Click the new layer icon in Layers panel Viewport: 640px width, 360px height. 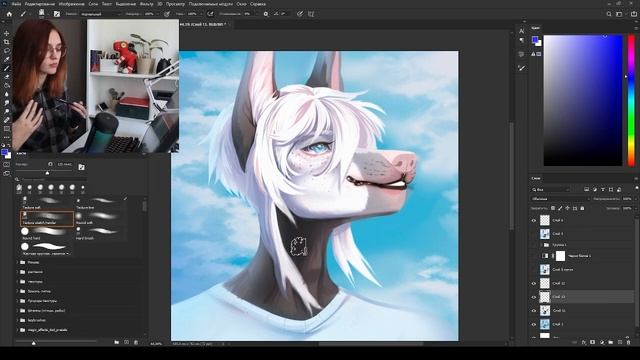coord(620,342)
